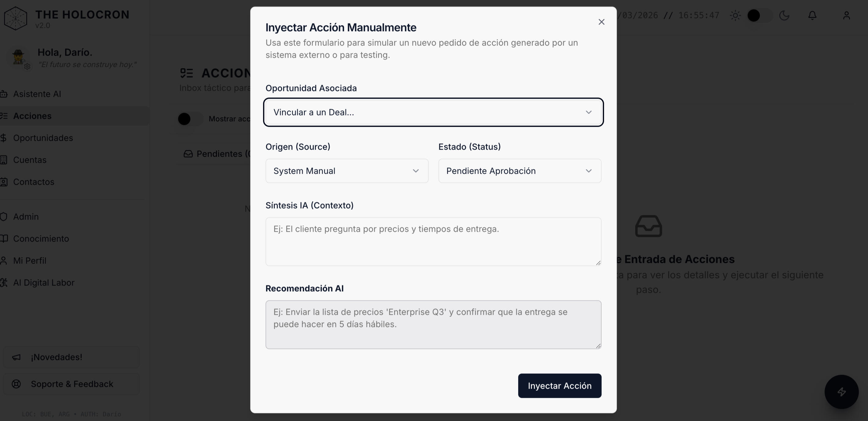Viewport: 868px width, 421px height.
Task: Open the Vincular a un Deal dropdown
Action: point(433,112)
